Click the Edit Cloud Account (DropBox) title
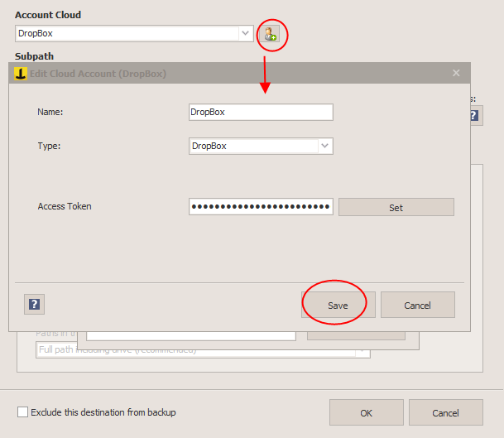 (98, 74)
